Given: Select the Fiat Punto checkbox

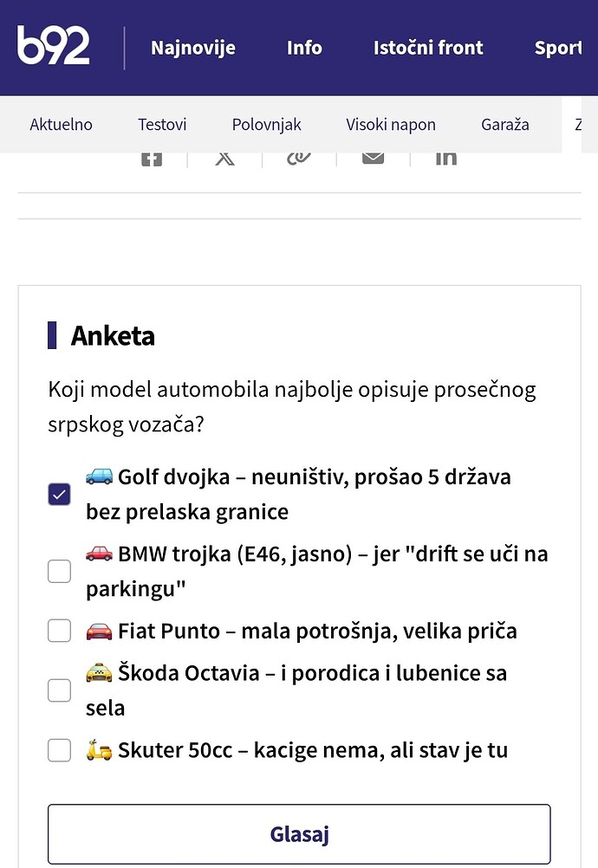Looking at the screenshot, I should click(x=59, y=631).
